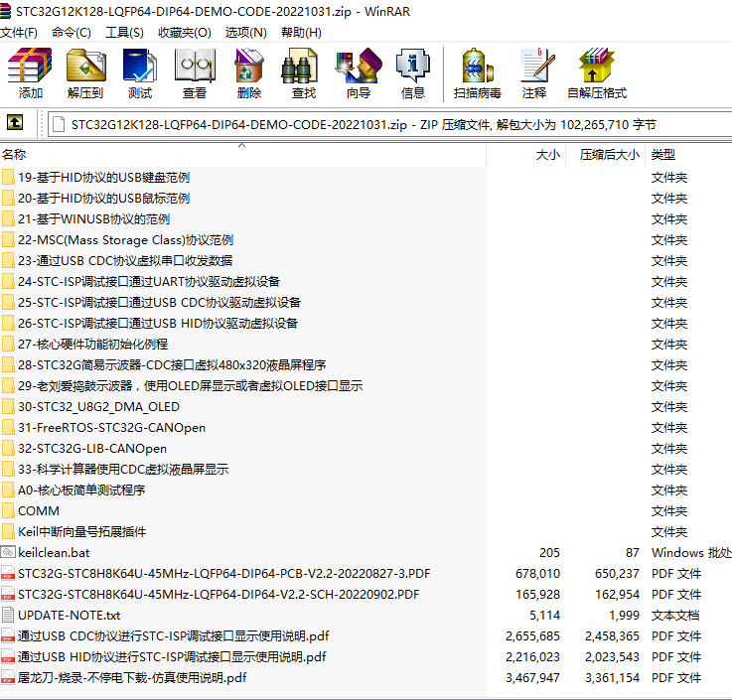This screenshot has width=732, height=700.
Task: Select 26-STC-ISP调试接口通过USB HID协议 folder
Action: [x=158, y=324]
